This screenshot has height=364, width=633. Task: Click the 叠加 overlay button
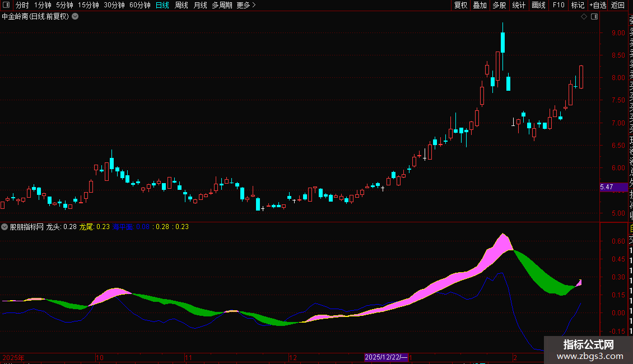(480, 5)
